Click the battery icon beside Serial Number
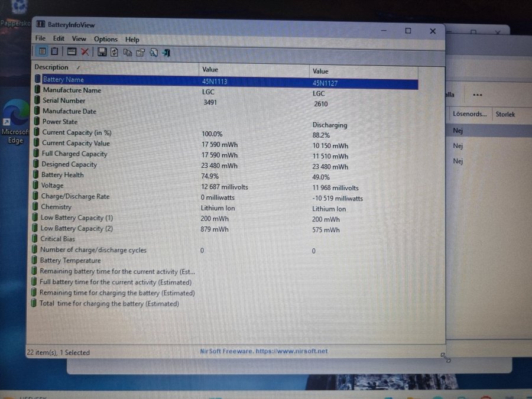Screen dimensions: 532x399 click(37, 100)
